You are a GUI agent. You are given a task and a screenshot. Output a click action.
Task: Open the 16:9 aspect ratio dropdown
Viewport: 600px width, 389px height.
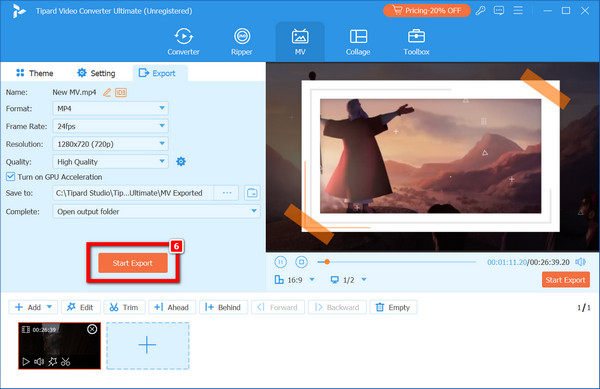[x=295, y=280]
